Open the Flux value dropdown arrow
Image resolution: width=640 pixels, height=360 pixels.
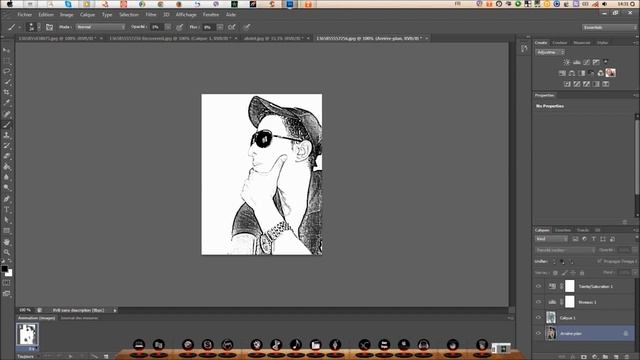click(x=220, y=27)
